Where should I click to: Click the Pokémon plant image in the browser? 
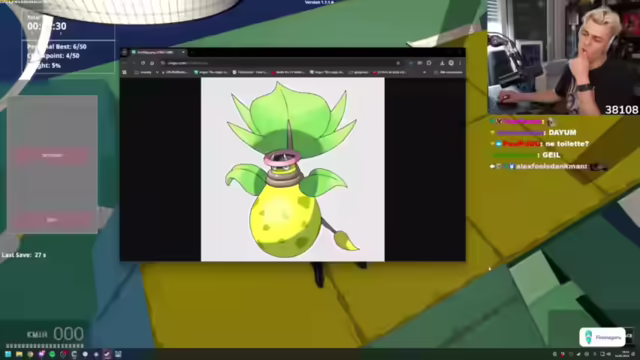coord(293,169)
